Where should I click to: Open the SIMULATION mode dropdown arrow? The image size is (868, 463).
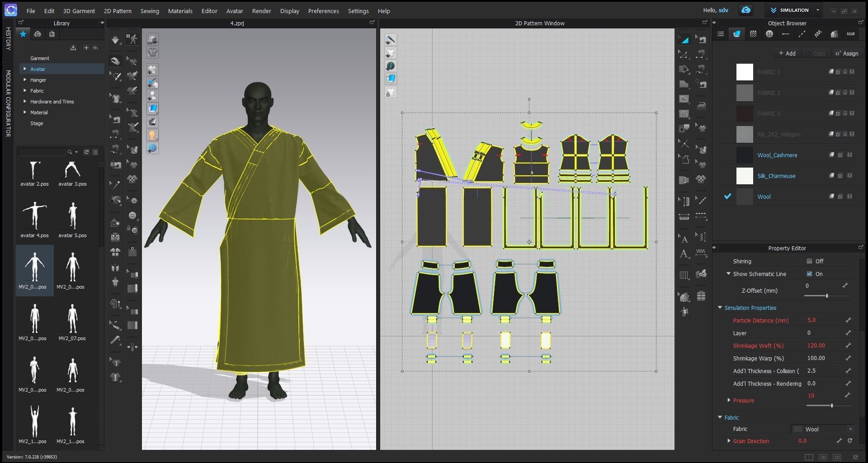pos(818,10)
